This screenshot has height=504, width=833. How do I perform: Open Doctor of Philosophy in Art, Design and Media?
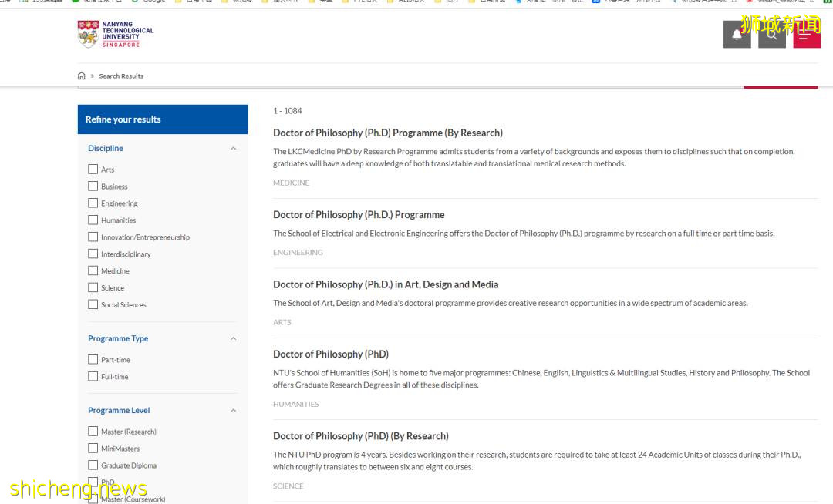[x=386, y=284]
